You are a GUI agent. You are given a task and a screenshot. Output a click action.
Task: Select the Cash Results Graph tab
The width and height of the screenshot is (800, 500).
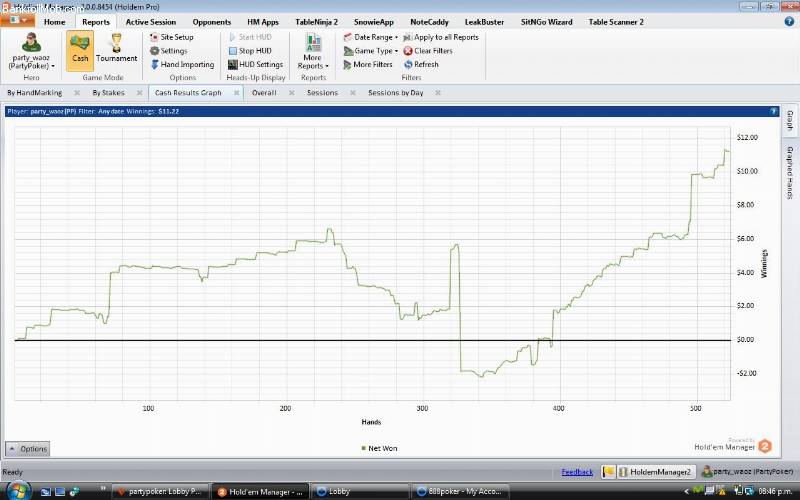tap(188, 93)
